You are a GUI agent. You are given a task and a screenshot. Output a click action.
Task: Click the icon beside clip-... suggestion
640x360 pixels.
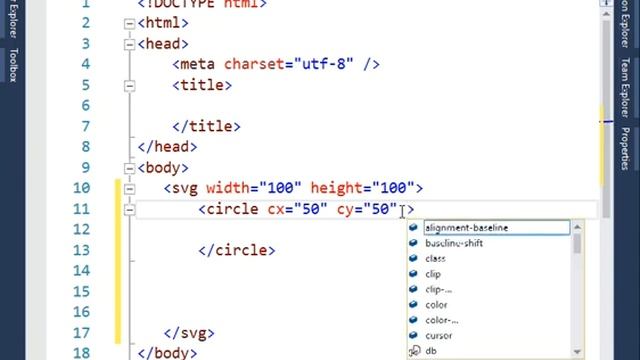click(x=413, y=289)
